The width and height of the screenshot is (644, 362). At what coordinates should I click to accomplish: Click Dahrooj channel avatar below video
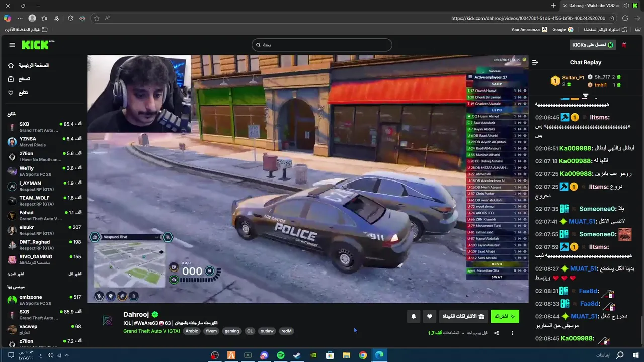click(x=107, y=321)
